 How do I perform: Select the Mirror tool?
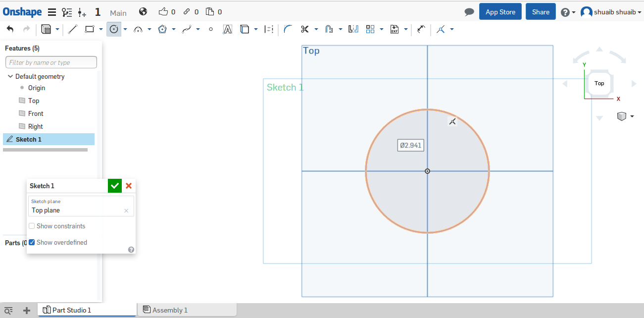[x=353, y=29]
